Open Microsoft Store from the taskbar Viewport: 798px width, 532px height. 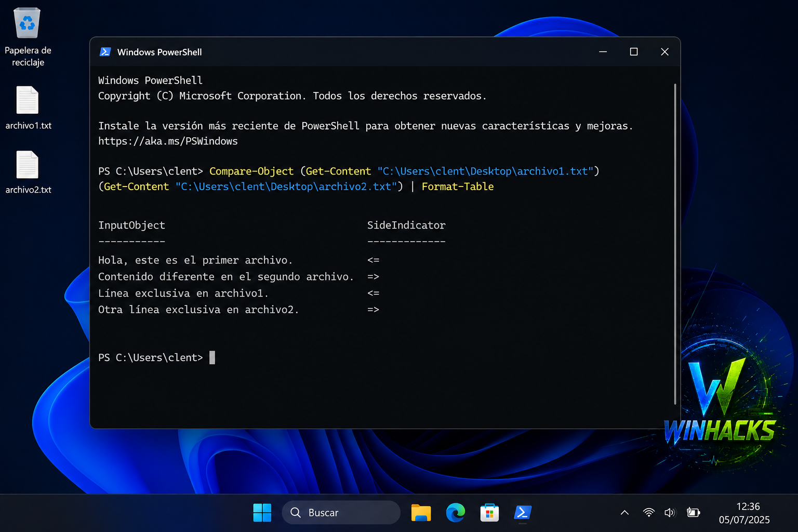click(489, 513)
